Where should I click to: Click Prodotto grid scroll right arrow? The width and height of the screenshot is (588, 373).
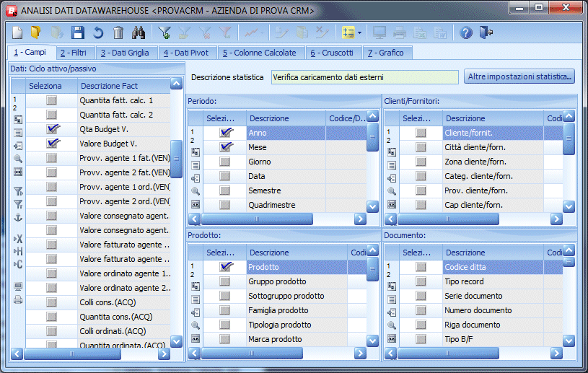point(360,353)
